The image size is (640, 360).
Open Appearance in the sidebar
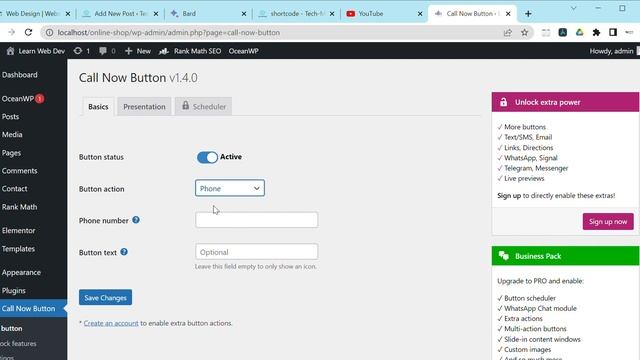tap(21, 273)
